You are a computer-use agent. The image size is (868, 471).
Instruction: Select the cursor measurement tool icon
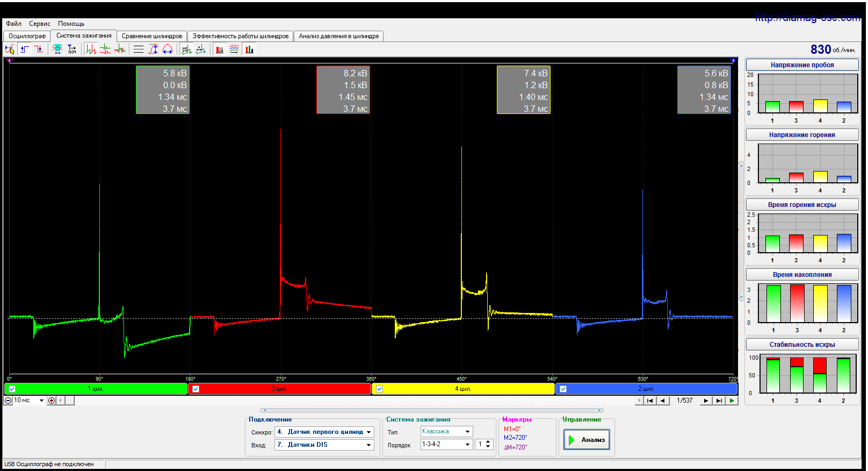coord(10,49)
